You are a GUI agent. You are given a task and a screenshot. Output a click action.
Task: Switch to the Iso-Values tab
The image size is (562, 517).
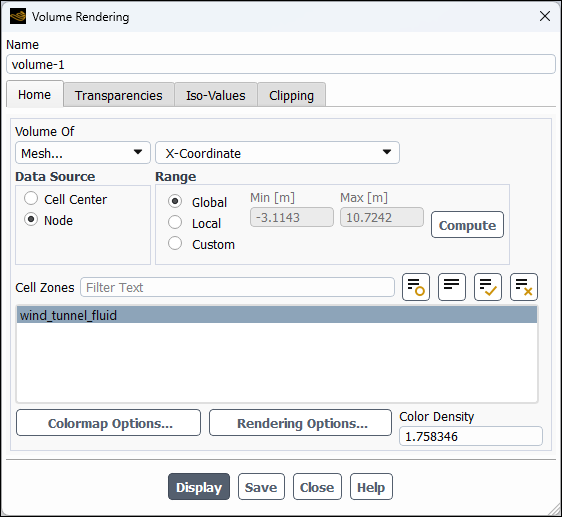click(x=216, y=95)
